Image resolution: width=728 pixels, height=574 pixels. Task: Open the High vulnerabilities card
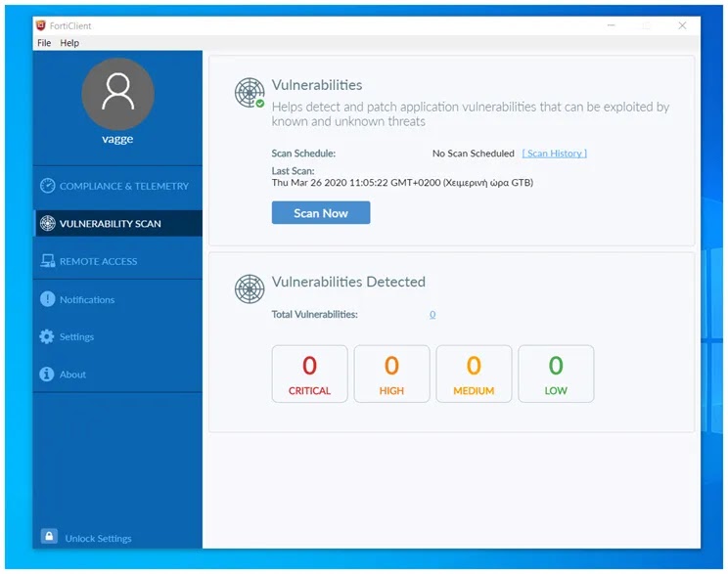click(x=391, y=374)
